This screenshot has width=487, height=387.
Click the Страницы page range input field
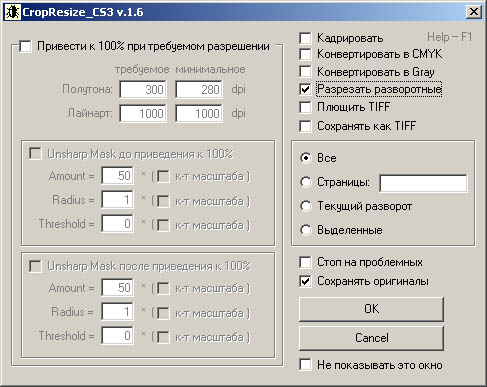coord(423,183)
